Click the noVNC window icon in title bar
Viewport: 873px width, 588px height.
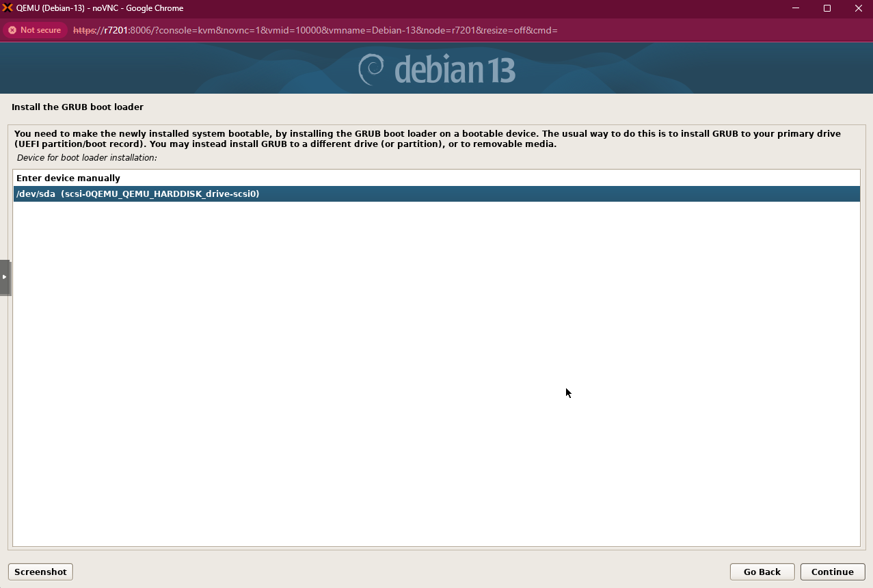(x=8, y=8)
